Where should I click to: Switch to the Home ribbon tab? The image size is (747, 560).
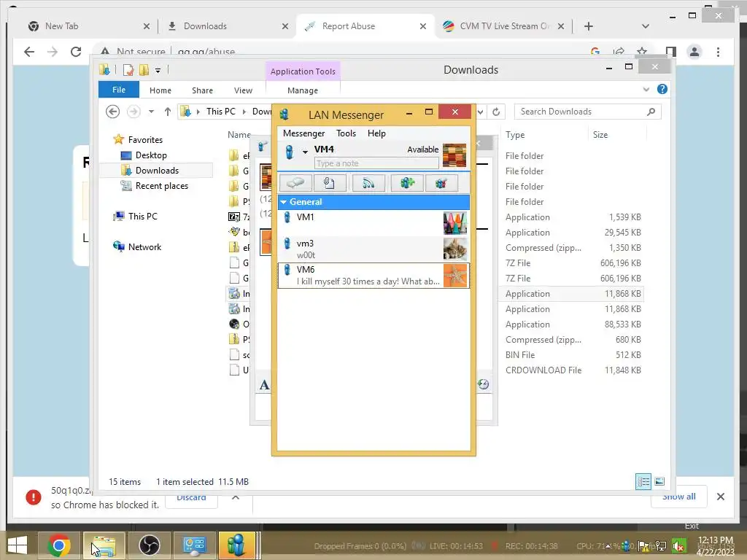click(x=160, y=90)
